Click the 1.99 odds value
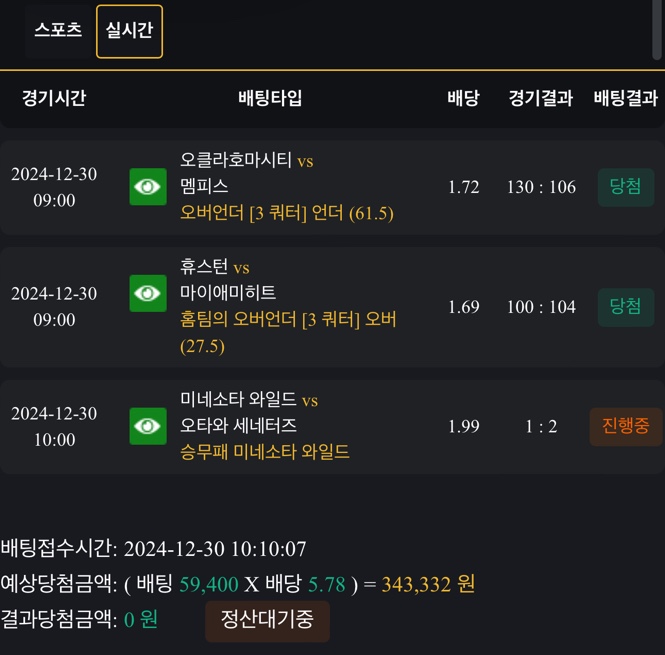665x655 pixels. 464,427
